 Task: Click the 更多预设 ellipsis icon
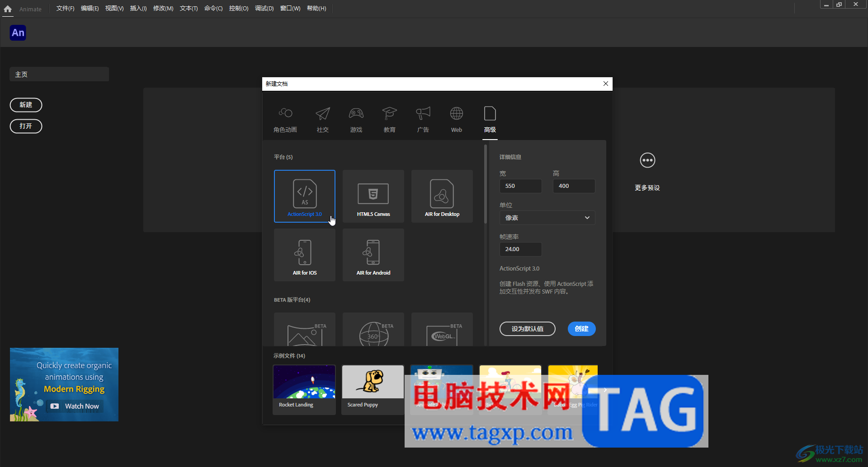coord(647,160)
